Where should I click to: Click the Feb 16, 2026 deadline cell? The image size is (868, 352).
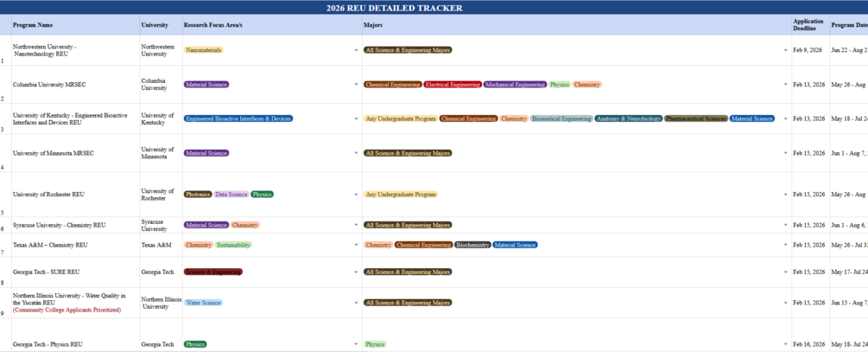tap(810, 336)
